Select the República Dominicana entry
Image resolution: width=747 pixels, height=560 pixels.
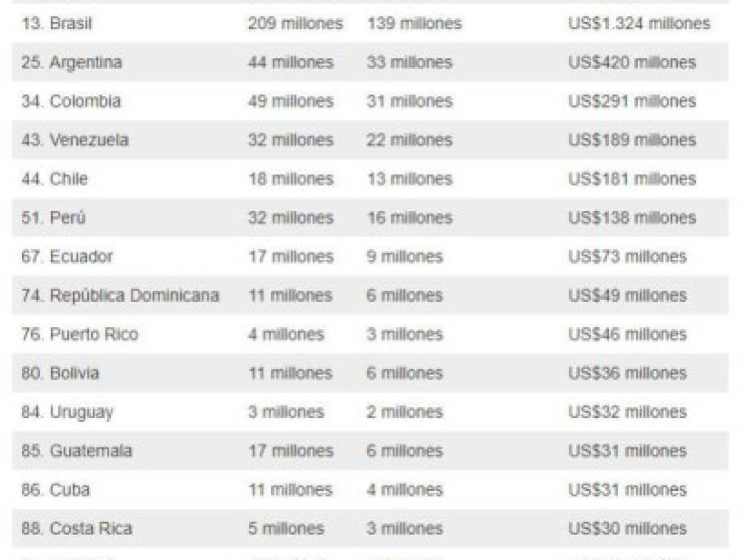[x=120, y=296]
